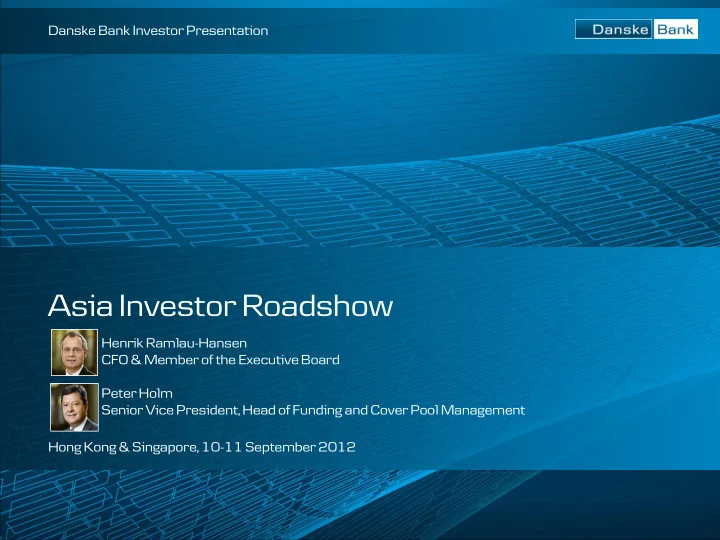Click 'Hong Kong & Singapore, 10-11 September 2012'
The height and width of the screenshot is (540, 720).
pos(202,447)
